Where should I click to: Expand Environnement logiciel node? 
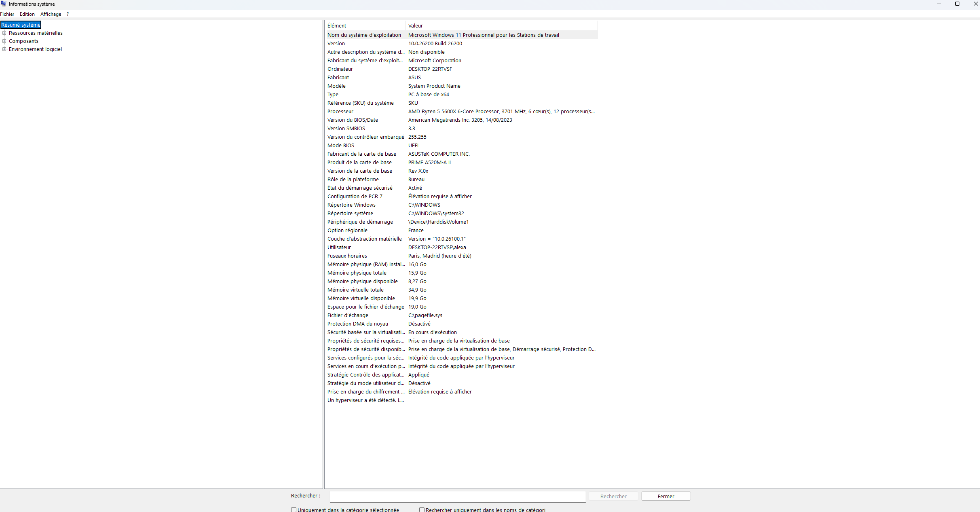coord(4,49)
